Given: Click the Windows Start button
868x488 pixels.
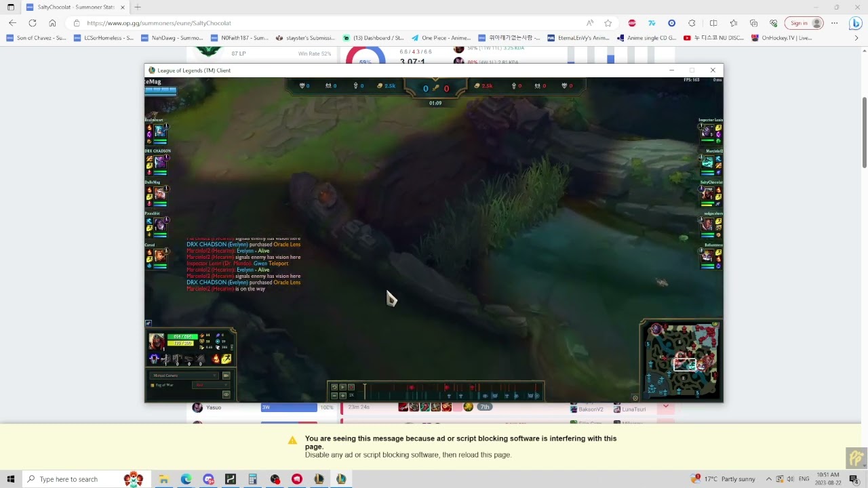Looking at the screenshot, I should [x=10, y=479].
